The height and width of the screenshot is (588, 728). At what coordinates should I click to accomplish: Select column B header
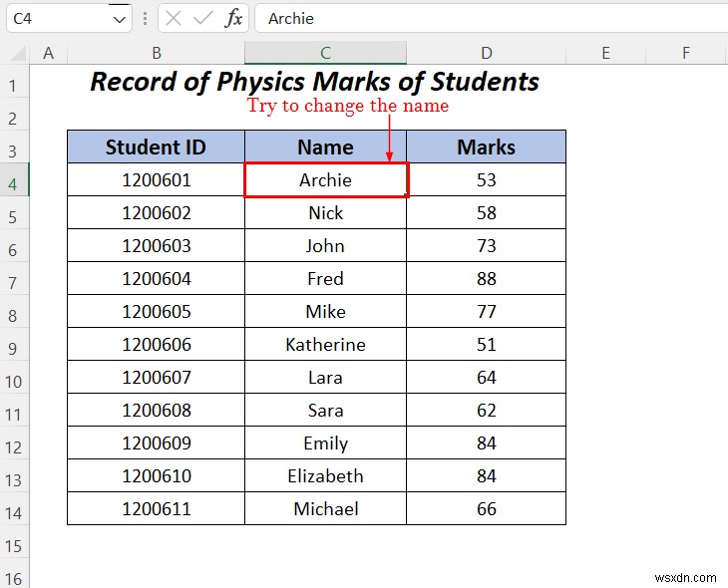click(156, 53)
